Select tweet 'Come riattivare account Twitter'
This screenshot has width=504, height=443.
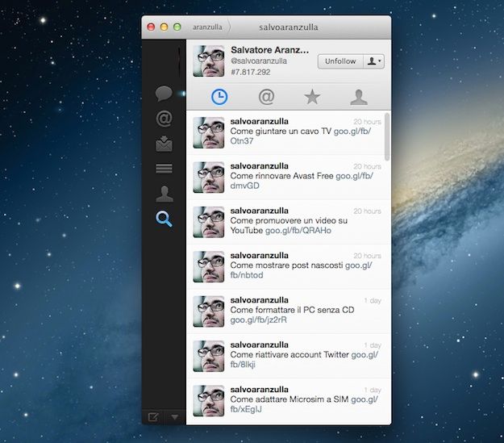(289, 356)
